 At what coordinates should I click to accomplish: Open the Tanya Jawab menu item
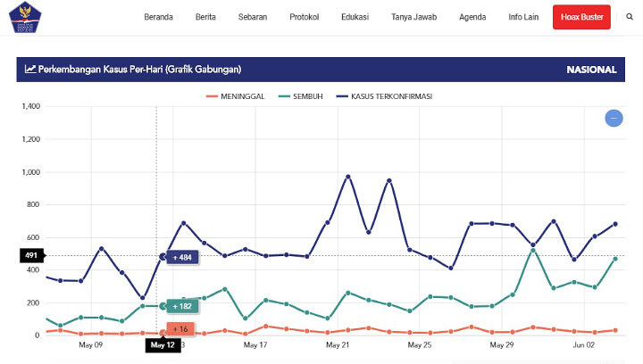(x=413, y=17)
